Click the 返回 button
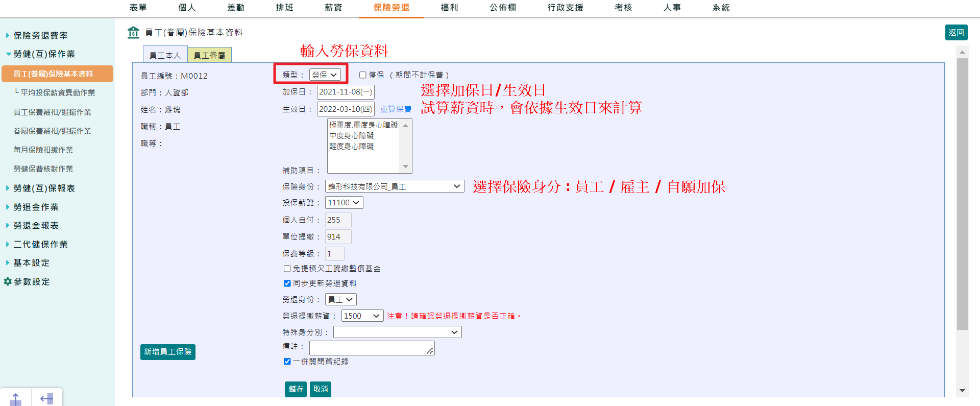This screenshot has height=406, width=980. [957, 33]
